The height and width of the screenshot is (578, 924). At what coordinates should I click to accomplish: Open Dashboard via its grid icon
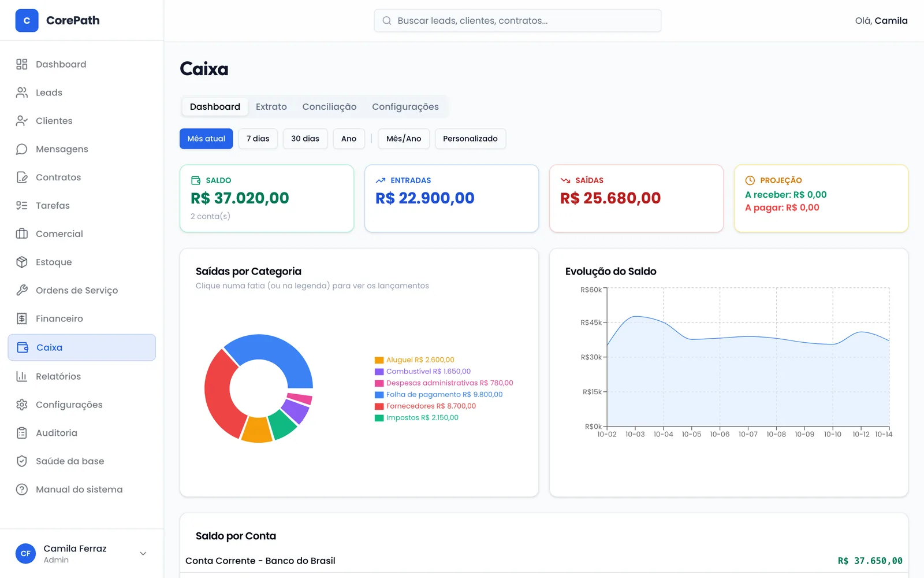point(22,64)
